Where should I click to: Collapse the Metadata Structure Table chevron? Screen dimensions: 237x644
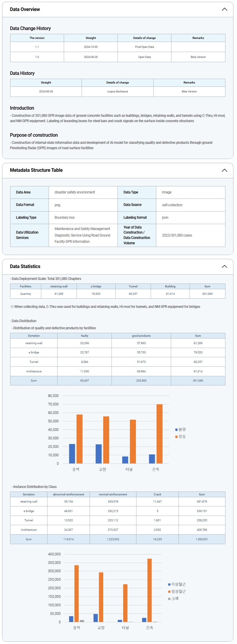pos(224,170)
